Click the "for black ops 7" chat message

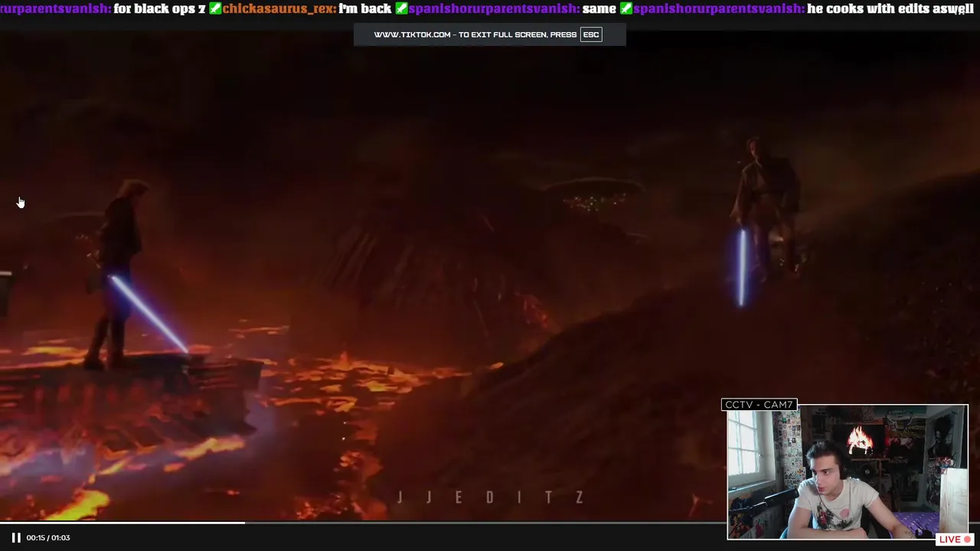click(x=159, y=9)
